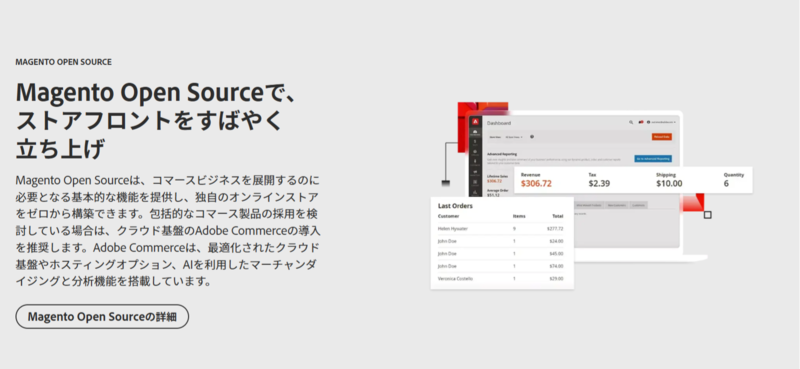Switch to the Most Viewed Products tab

pyautogui.click(x=588, y=205)
